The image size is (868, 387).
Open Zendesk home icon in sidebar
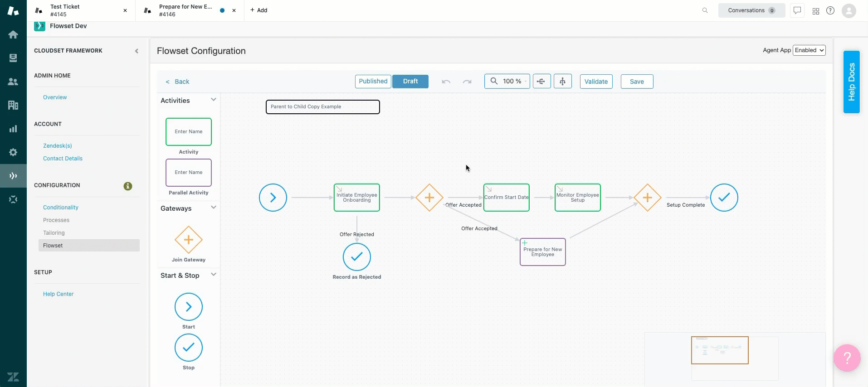pos(13,34)
